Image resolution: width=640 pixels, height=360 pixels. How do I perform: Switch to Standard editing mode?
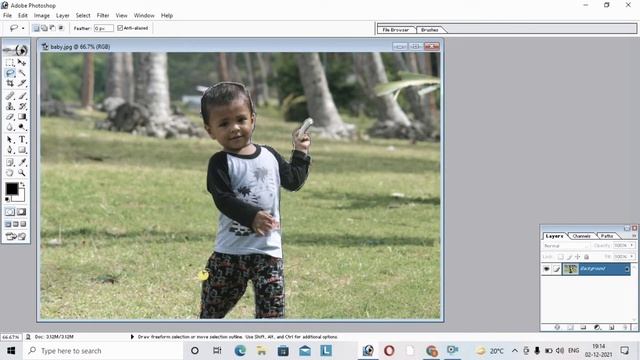click(10, 212)
